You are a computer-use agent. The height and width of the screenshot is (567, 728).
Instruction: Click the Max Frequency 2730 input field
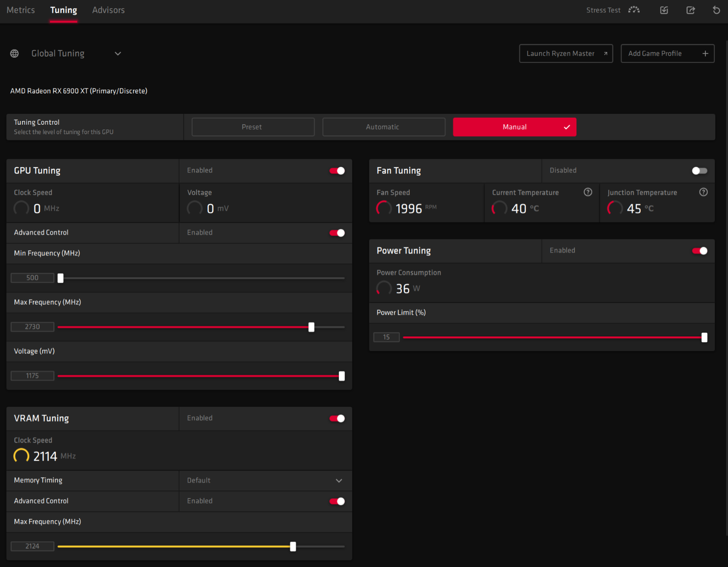point(33,327)
